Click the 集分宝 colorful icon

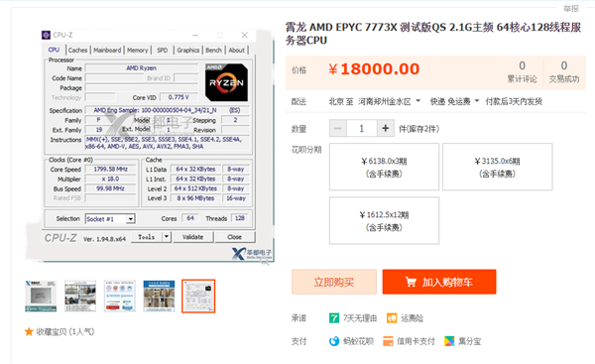[449, 341]
